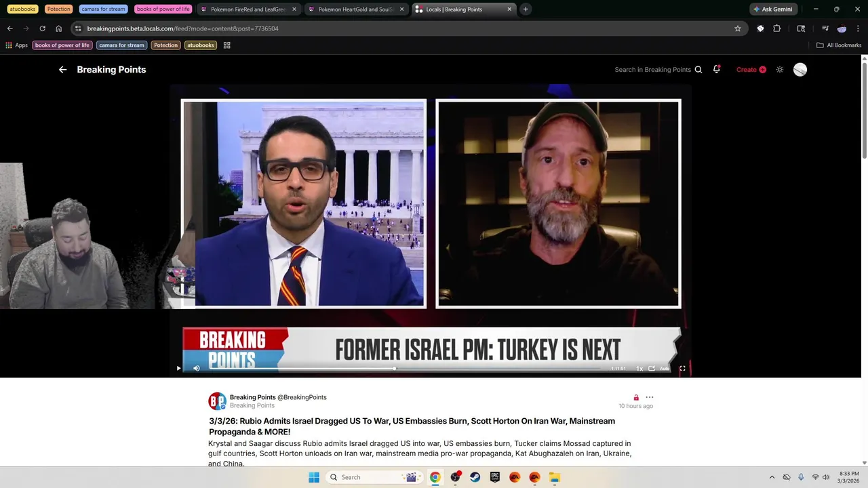Open 'Potection' bookmark group in bookmarks bar
The width and height of the screenshot is (868, 488).
pos(165,45)
